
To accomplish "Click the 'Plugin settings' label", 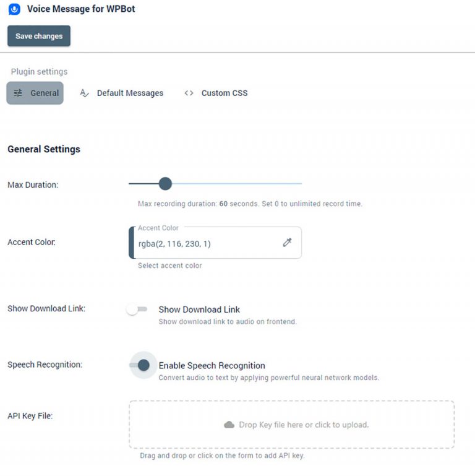I will pyautogui.click(x=39, y=72).
